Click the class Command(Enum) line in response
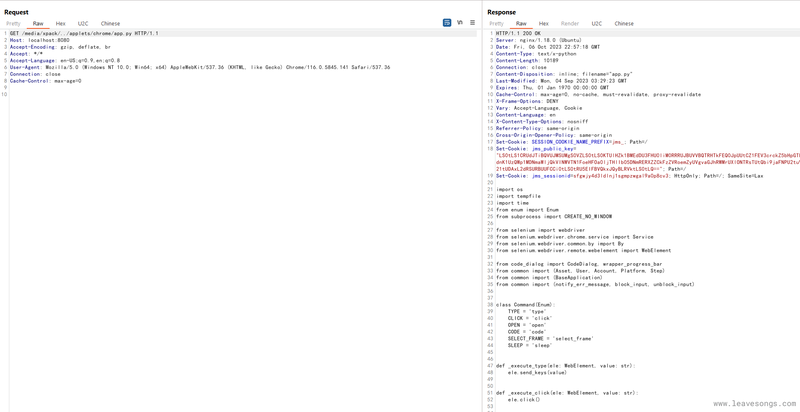The image size is (800, 412). (x=525, y=304)
